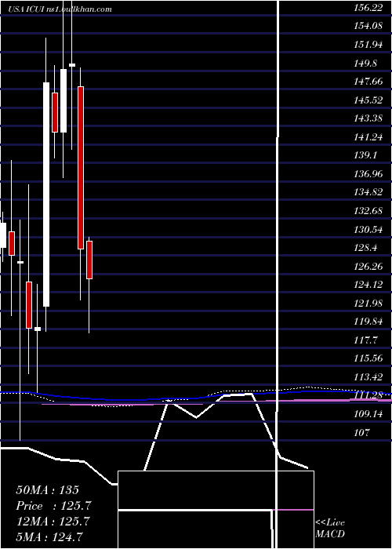Image resolution: width=392 pixels, height=549 pixels.
Task: Select the tall white candlestick near 147
Action: coord(46,195)
